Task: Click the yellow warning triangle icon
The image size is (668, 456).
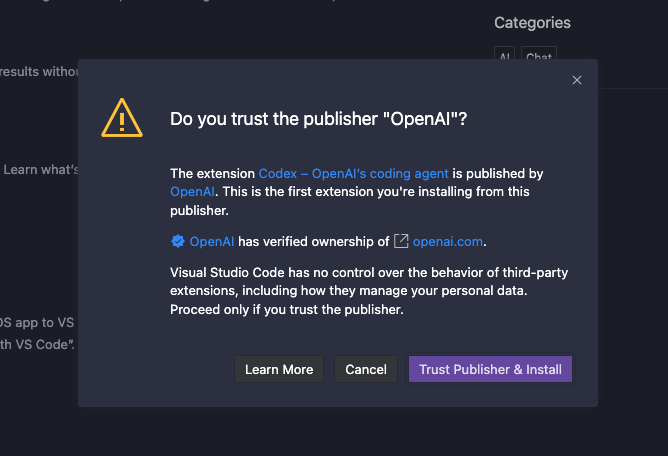Action: coord(122,118)
